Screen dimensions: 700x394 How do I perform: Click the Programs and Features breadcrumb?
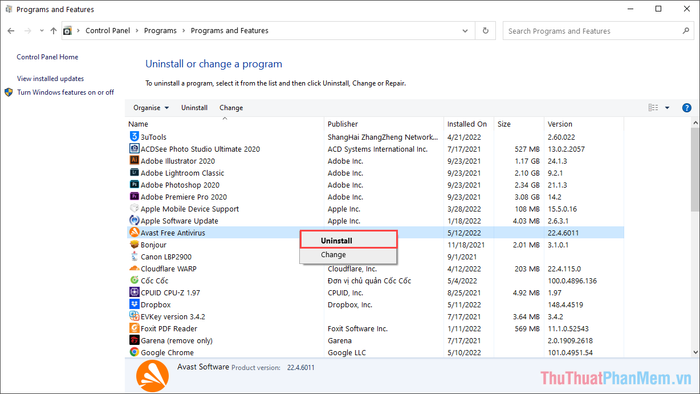click(x=229, y=31)
